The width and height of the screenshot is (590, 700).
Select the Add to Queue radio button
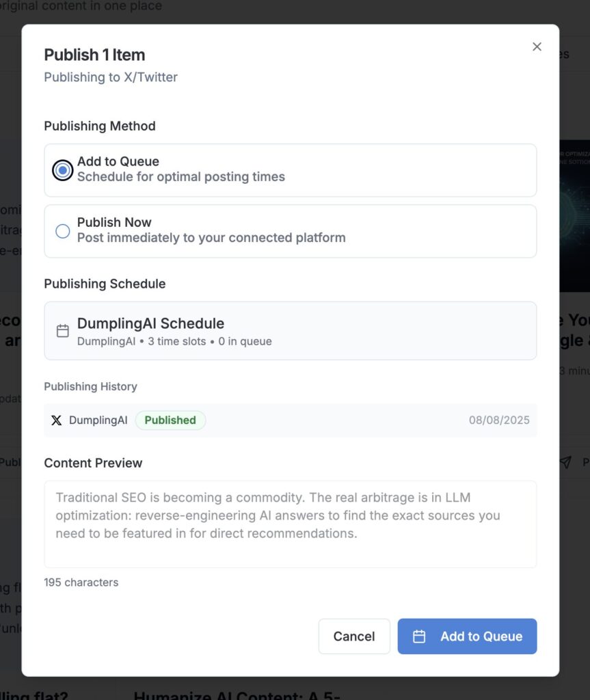coord(62,170)
